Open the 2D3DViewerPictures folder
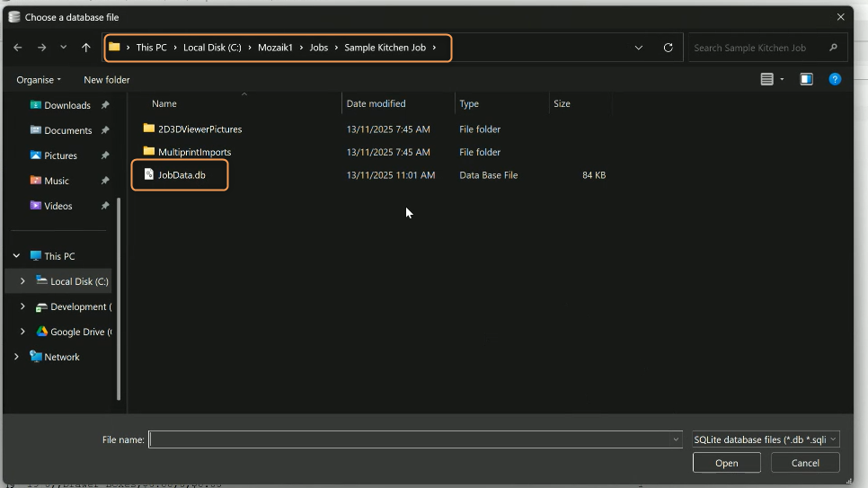This screenshot has height=488, width=868. [x=199, y=129]
